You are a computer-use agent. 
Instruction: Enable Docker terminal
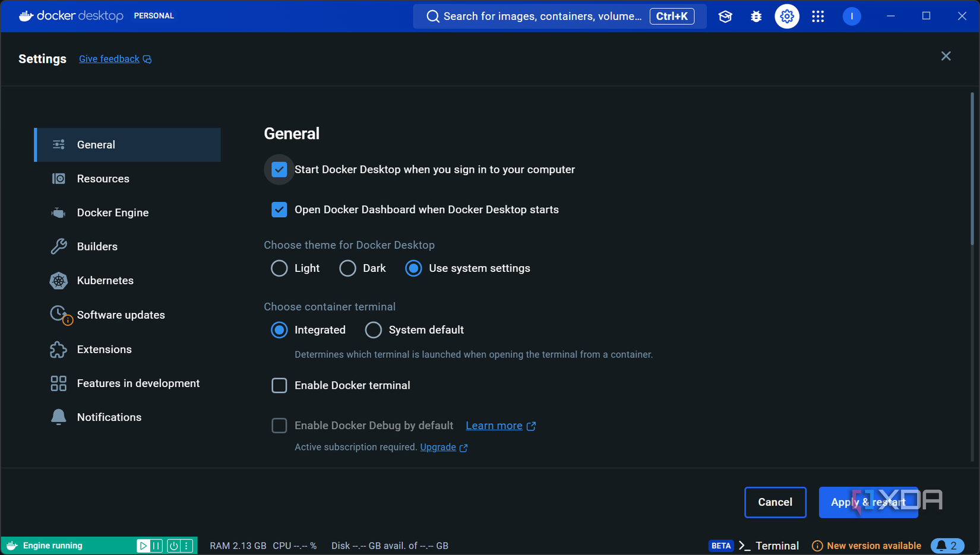coord(279,385)
